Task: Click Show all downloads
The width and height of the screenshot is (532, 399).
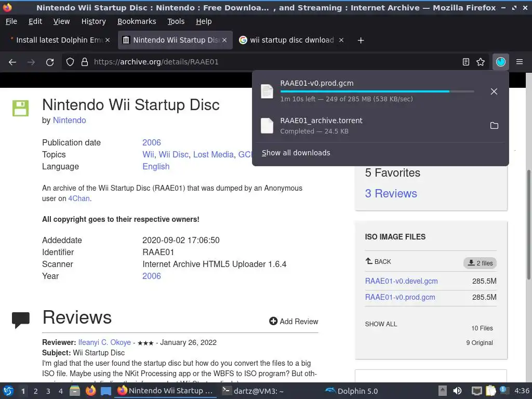Action: click(x=296, y=153)
